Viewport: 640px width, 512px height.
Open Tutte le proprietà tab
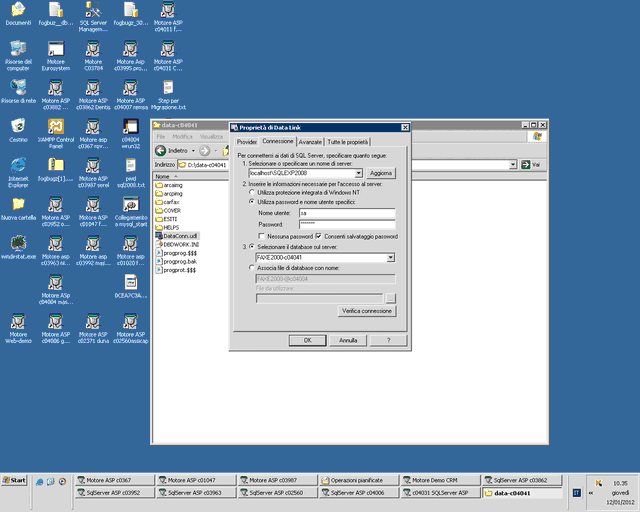tap(347, 142)
